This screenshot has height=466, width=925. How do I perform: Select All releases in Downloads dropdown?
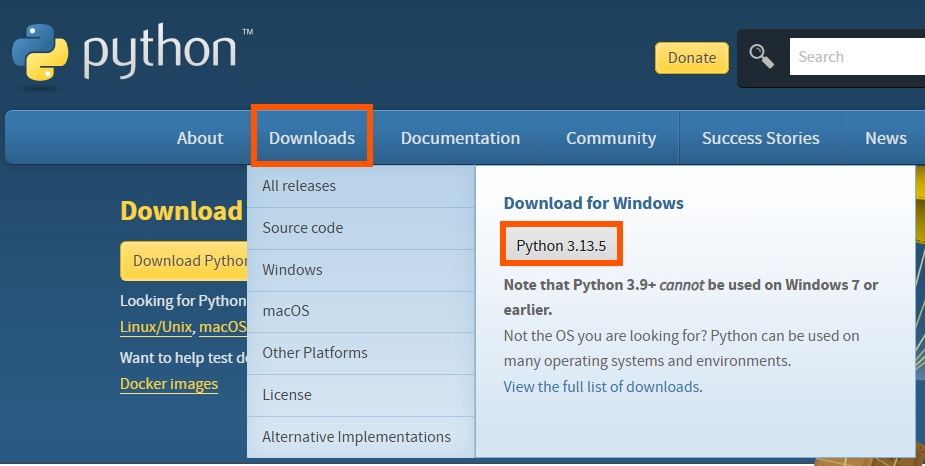coord(361,186)
